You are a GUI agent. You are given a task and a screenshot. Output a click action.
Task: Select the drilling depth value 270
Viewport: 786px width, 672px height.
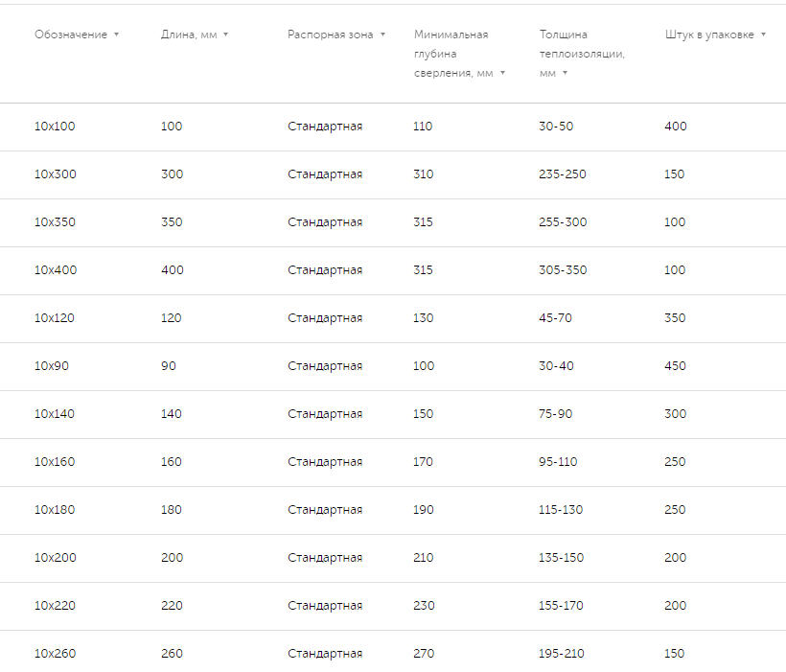click(424, 654)
